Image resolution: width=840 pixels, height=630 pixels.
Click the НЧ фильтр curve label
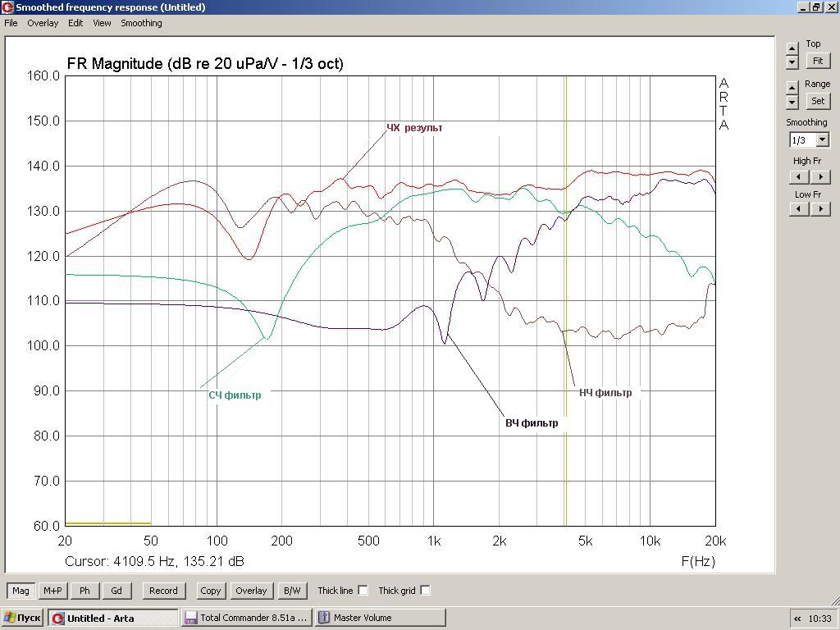(605, 393)
